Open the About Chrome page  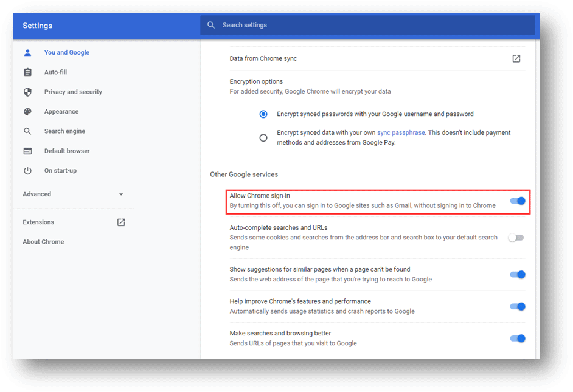43,241
